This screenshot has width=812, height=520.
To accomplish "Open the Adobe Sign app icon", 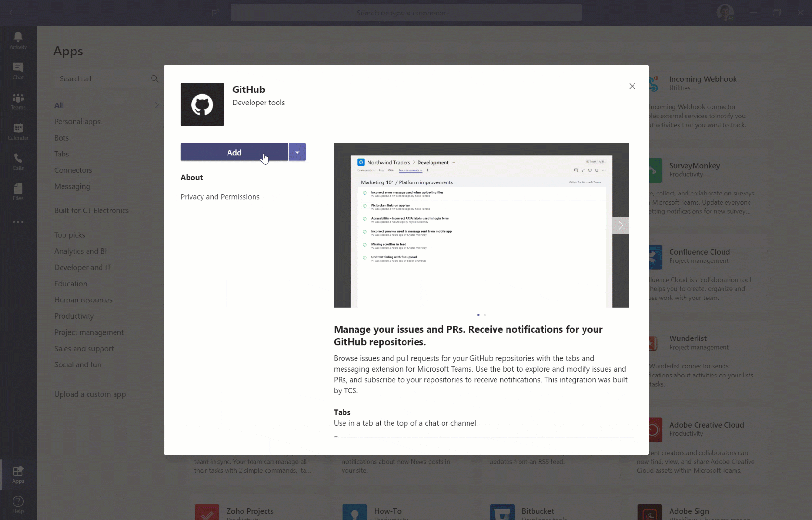I will pyautogui.click(x=650, y=512).
